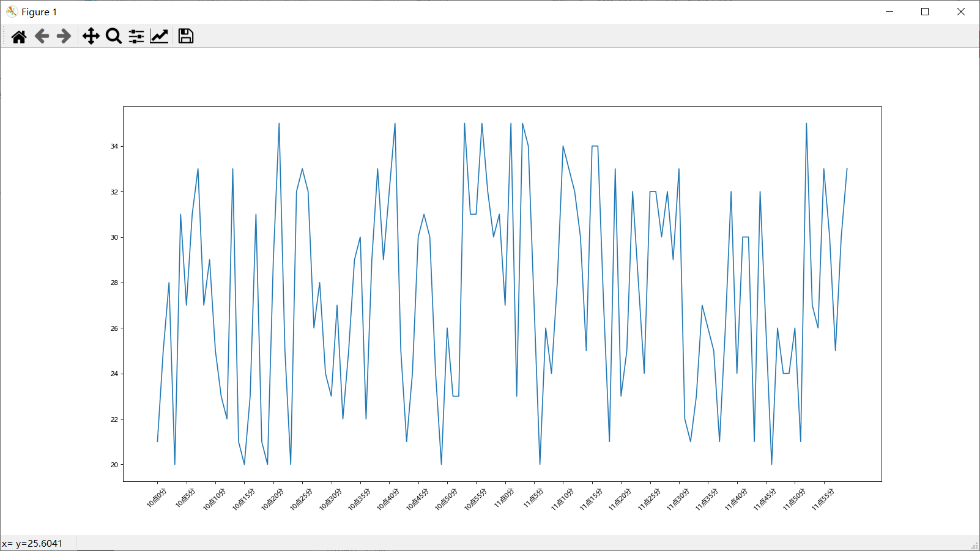Click the Figure 1 window title text
980x551 pixels.
click(39, 12)
